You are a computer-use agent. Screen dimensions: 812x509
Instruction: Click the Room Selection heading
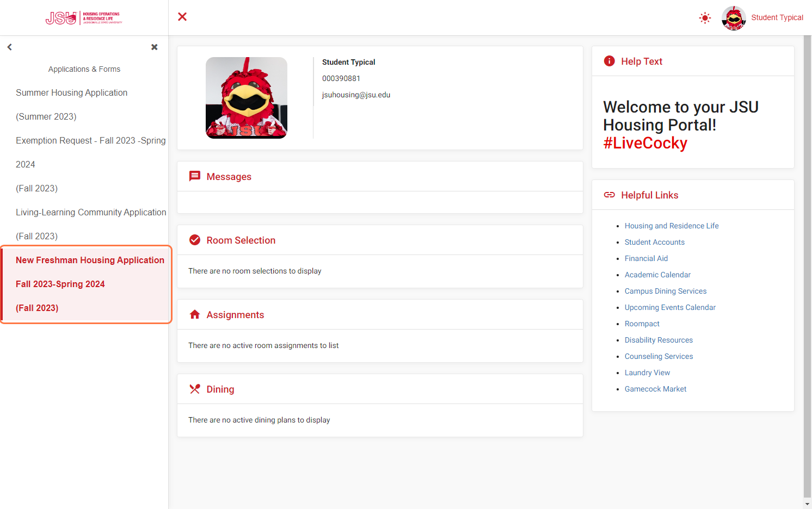(x=241, y=240)
